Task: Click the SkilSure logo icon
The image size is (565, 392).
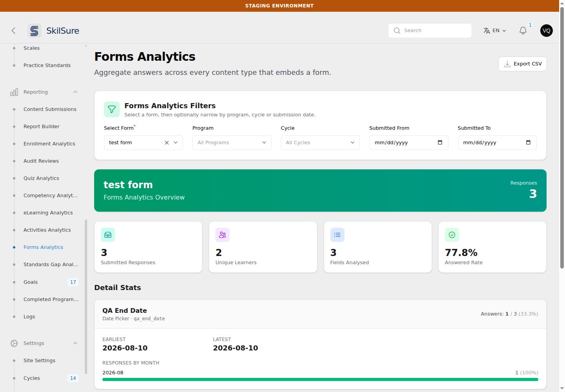Action: click(35, 31)
